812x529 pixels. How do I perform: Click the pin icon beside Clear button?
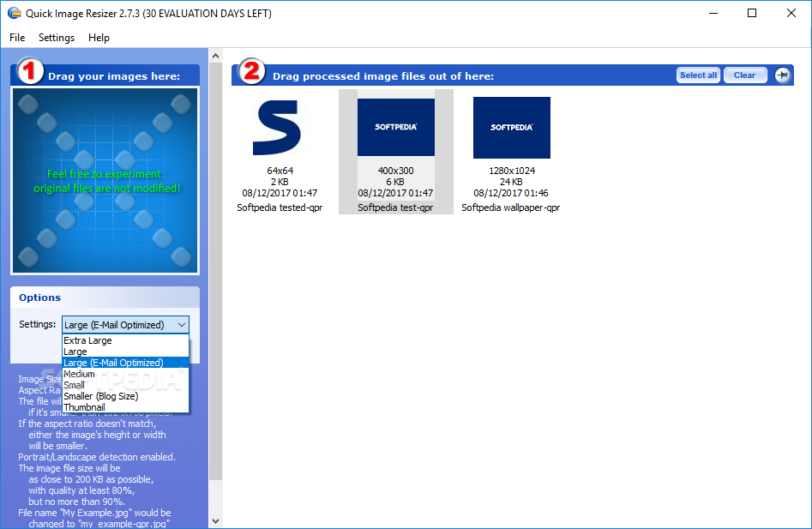[x=782, y=75]
